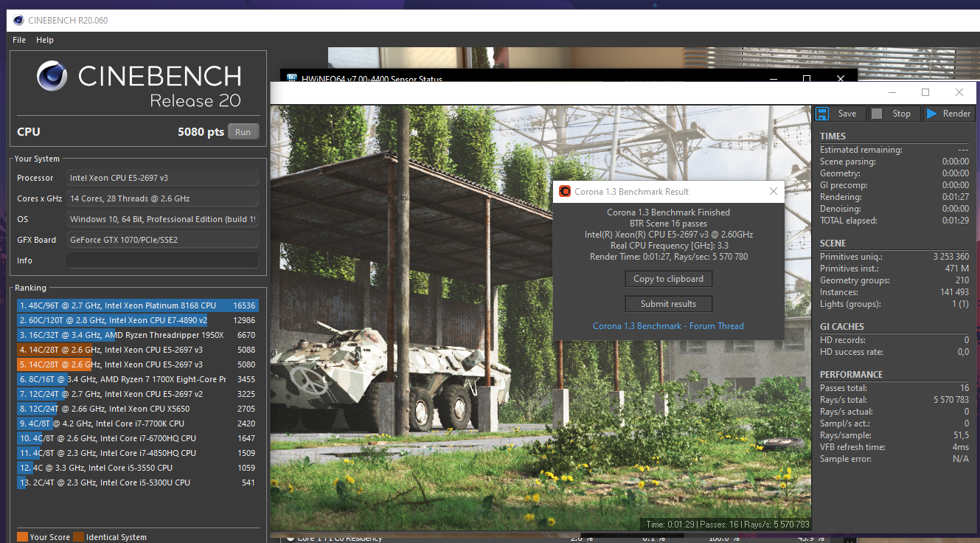Click the Sample error value N/A
Screen dimensions: 980x543
tap(962, 459)
